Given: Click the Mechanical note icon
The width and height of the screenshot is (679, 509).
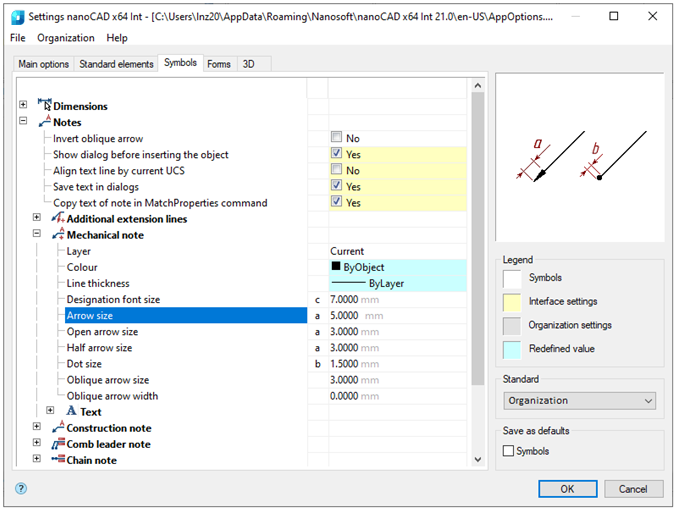Looking at the screenshot, I should click(57, 235).
